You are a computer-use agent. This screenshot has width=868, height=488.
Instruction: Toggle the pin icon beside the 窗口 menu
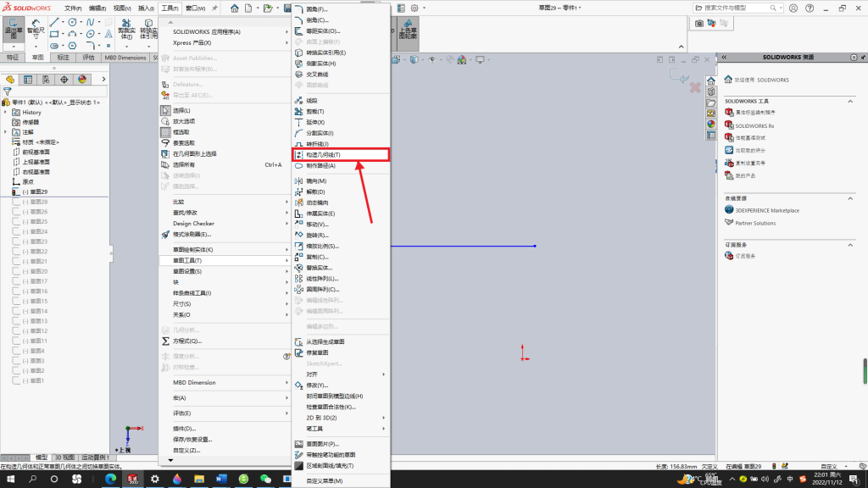(214, 8)
